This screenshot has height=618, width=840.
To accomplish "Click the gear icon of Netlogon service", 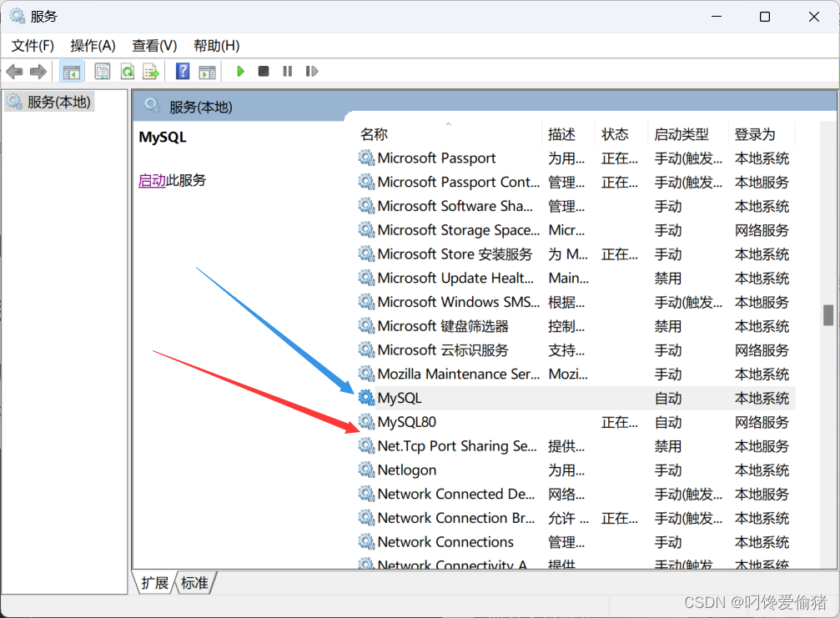I will tap(366, 470).
